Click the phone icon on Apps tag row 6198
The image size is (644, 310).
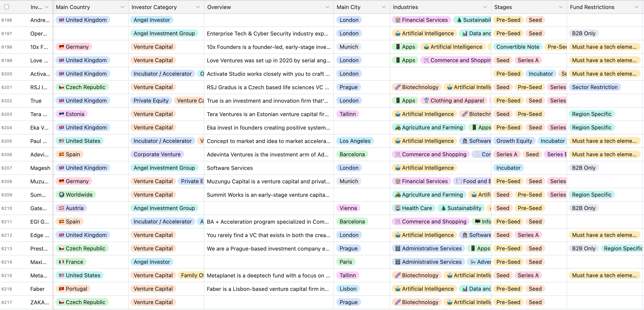pos(398,47)
